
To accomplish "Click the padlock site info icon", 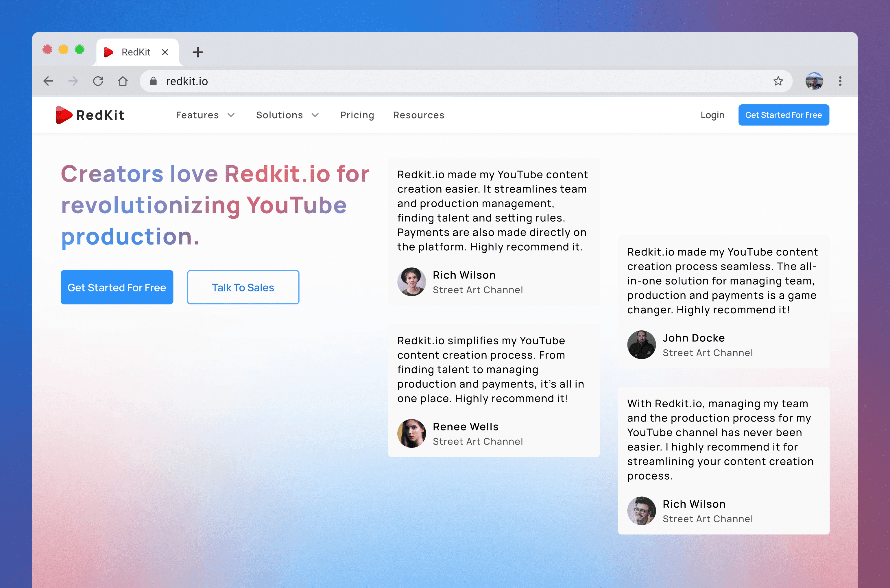I will 153,81.
